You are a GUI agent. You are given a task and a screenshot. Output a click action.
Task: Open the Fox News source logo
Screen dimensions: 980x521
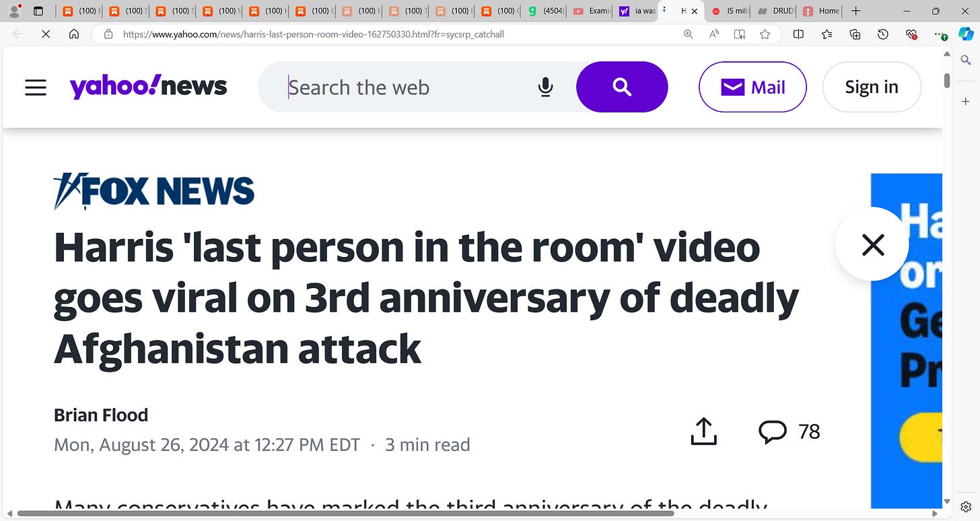(x=154, y=191)
